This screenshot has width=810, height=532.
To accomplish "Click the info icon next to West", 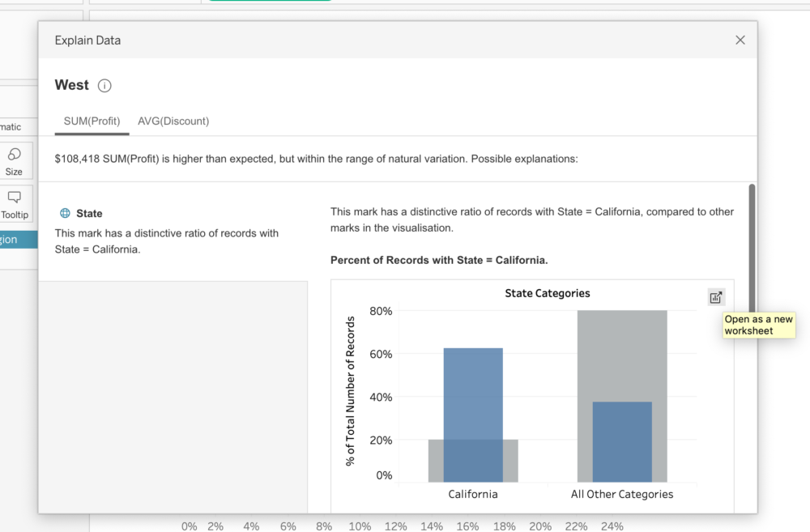I will click(105, 85).
